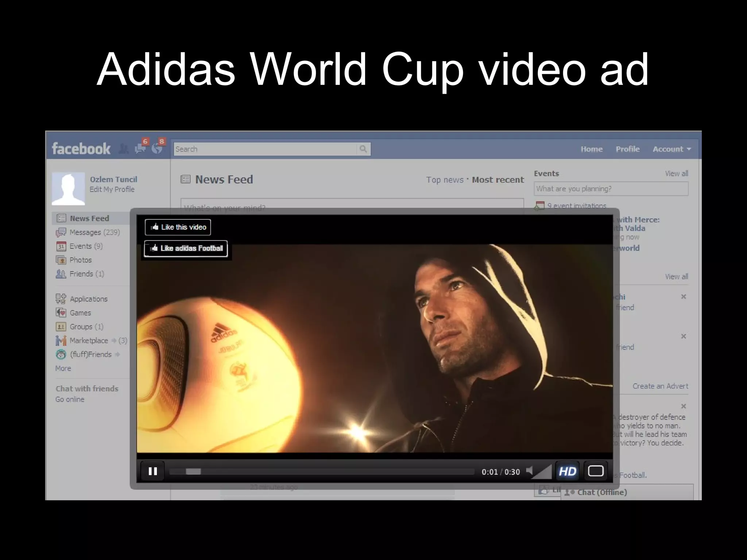The width and height of the screenshot is (747, 560).
Task: Click the facebook logo
Action: (81, 149)
